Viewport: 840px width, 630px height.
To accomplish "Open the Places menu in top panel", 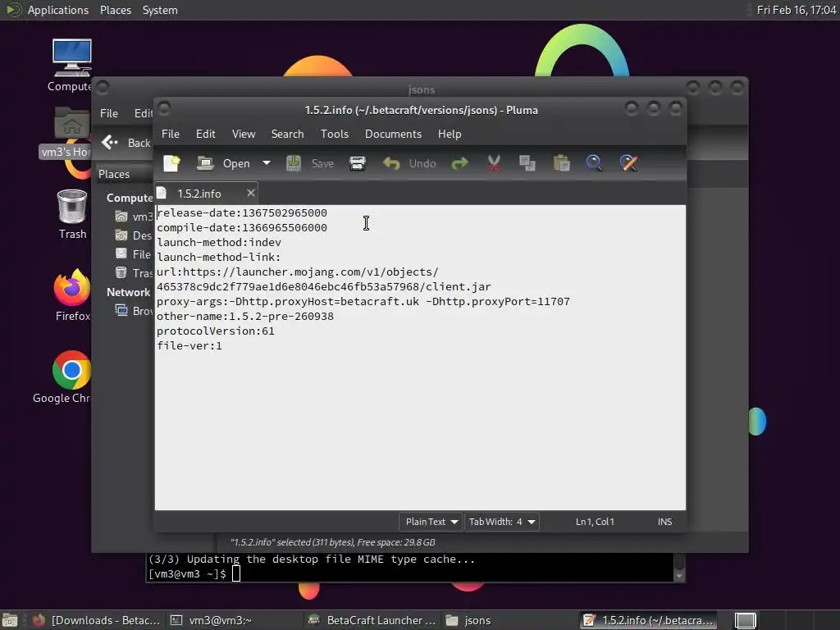I will (116, 10).
